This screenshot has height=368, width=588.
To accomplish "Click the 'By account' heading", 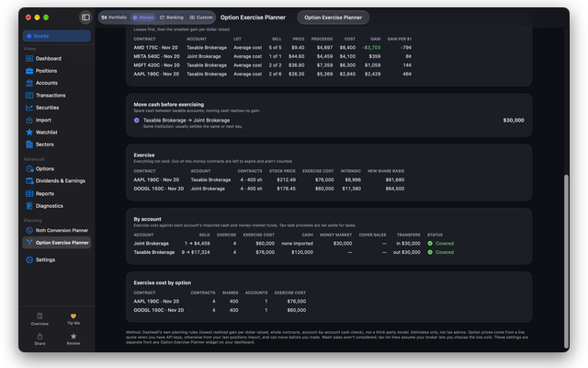I will pos(147,219).
